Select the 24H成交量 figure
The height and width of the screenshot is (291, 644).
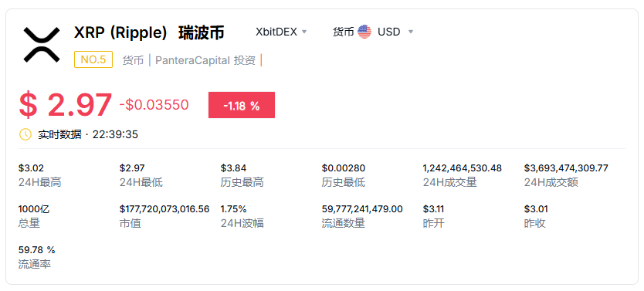[x=462, y=167]
